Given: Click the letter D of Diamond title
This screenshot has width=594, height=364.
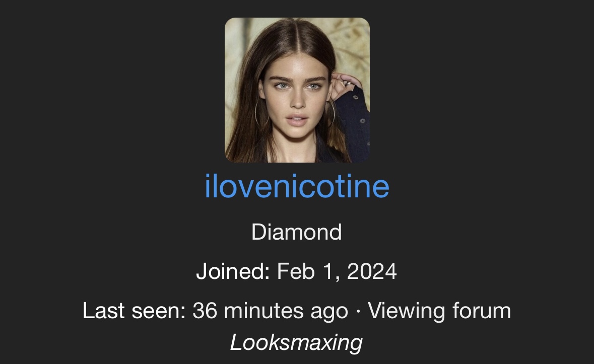Looking at the screenshot, I should (258, 232).
